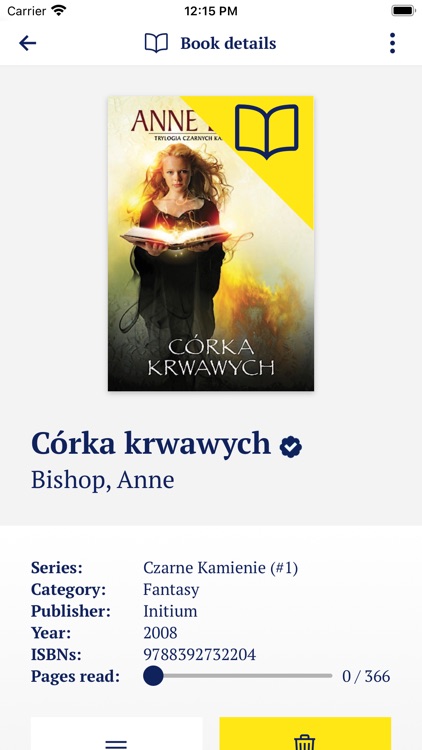Select the pages read slider handle

153,676
